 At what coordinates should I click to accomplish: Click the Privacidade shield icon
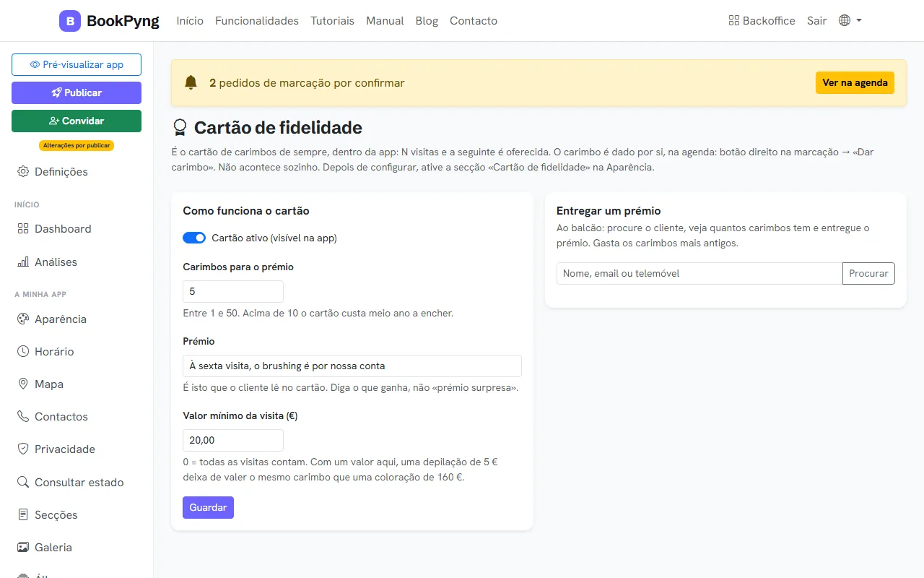click(23, 449)
